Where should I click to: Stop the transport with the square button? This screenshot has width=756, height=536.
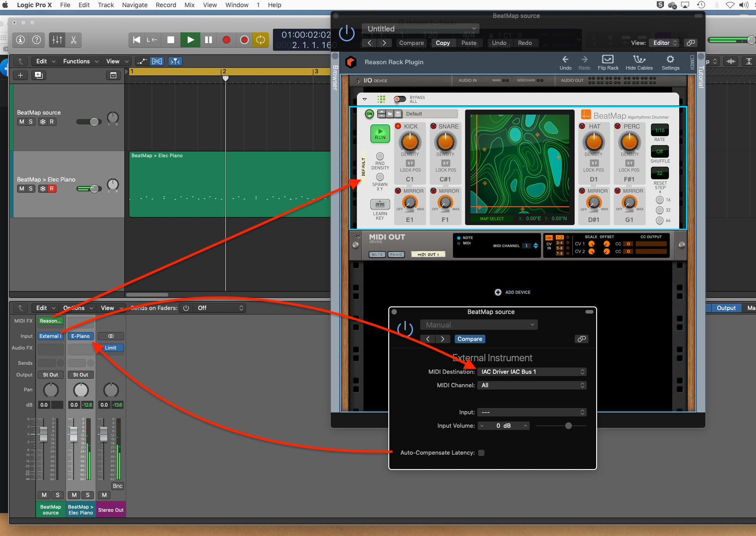pos(171,40)
